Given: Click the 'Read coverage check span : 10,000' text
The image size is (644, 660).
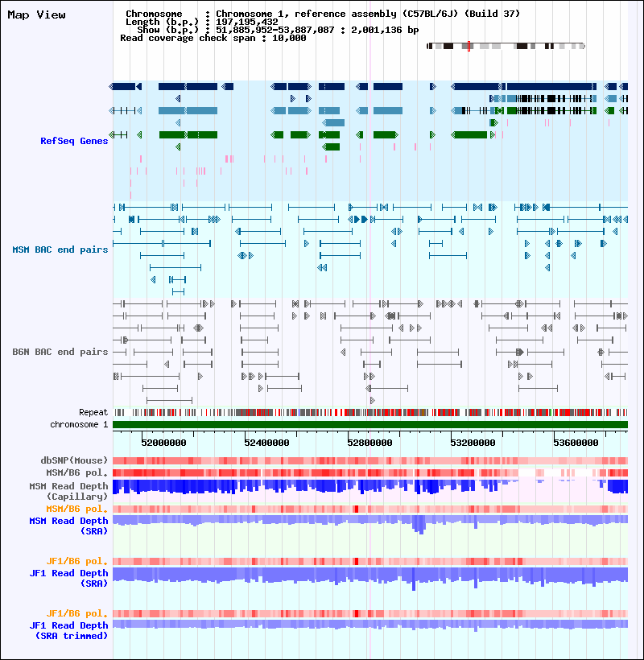Looking at the screenshot, I should pyautogui.click(x=213, y=38).
